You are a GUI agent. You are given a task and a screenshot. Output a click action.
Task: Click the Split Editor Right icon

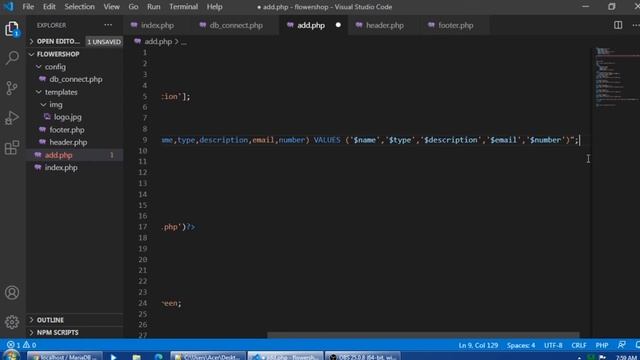(x=618, y=25)
